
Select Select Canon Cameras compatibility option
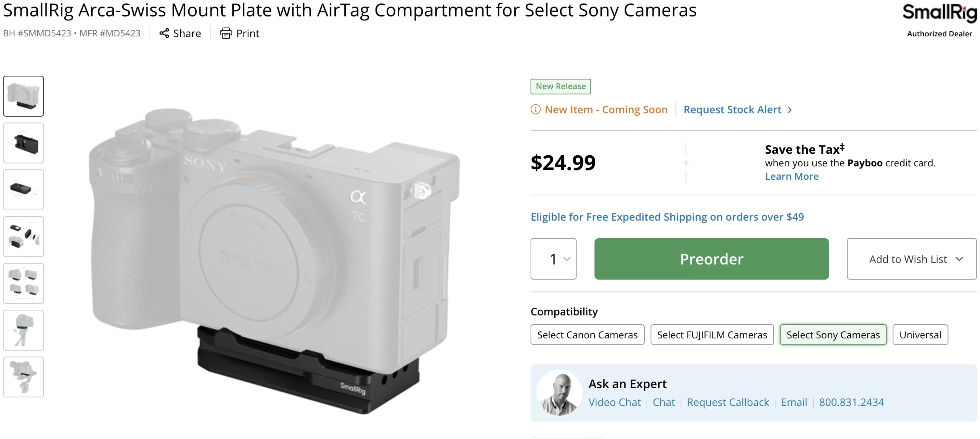pos(587,335)
